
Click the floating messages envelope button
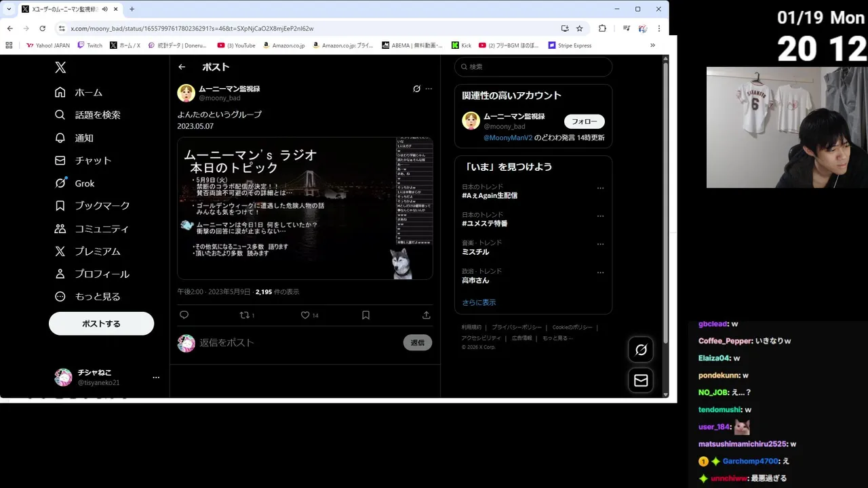coord(641,380)
